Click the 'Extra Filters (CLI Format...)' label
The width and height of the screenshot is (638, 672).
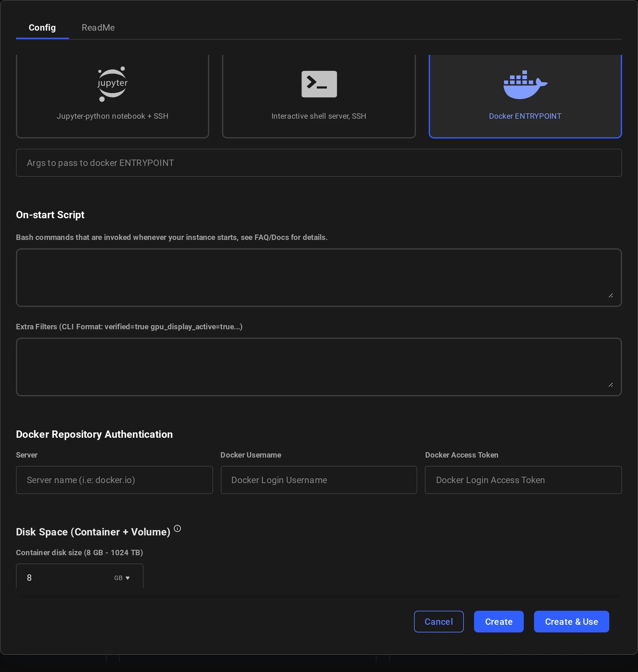129,327
